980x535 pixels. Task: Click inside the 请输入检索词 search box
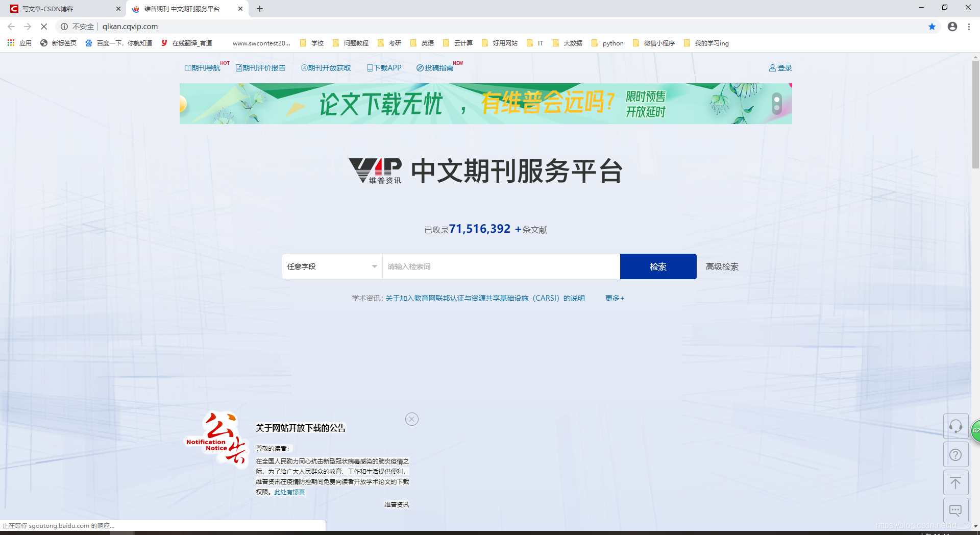pos(500,266)
